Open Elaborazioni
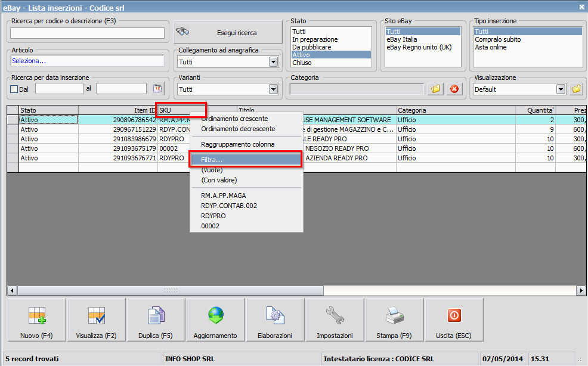Image resolution: width=588 pixels, height=366 pixels. tap(275, 320)
